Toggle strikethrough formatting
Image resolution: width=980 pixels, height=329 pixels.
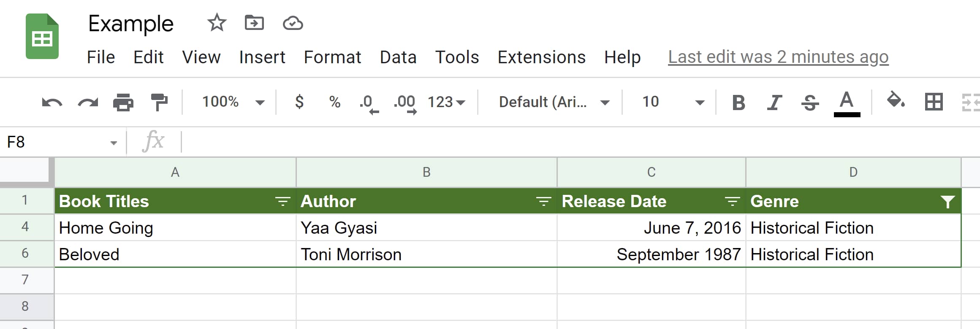coord(810,102)
